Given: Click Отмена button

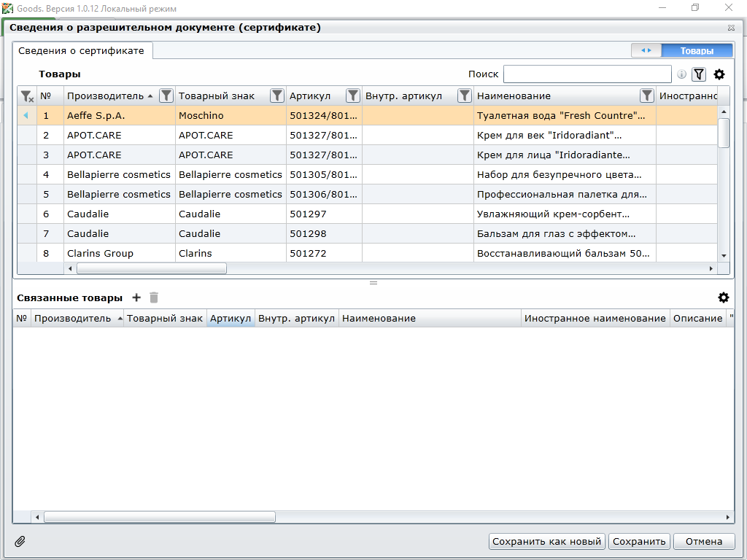Looking at the screenshot, I should 704,542.
